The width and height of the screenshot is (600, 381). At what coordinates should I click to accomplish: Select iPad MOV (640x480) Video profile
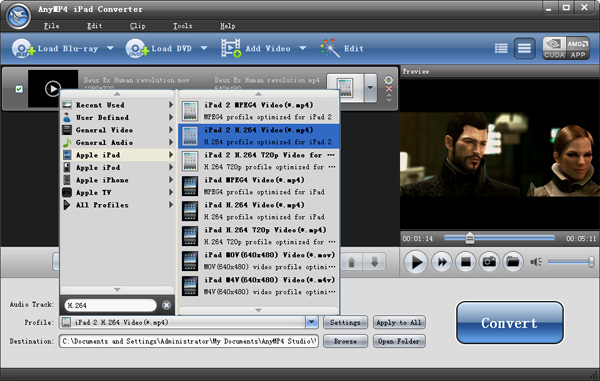pos(259,261)
